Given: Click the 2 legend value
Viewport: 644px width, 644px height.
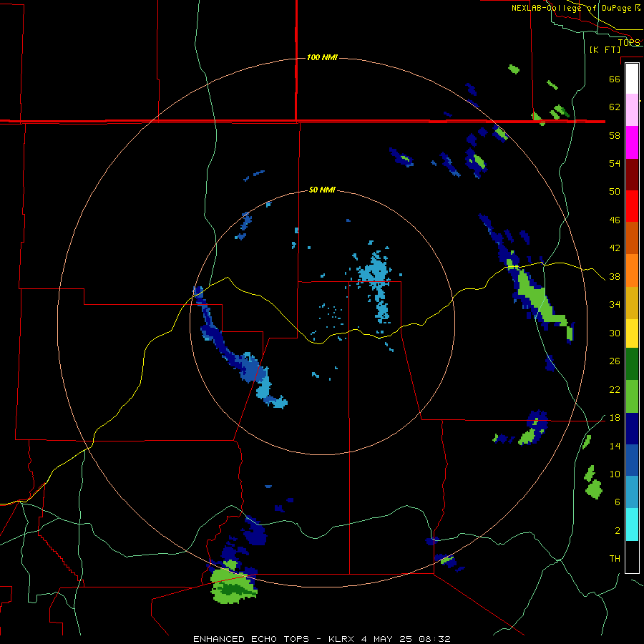Looking at the screenshot, I should click(x=617, y=531).
